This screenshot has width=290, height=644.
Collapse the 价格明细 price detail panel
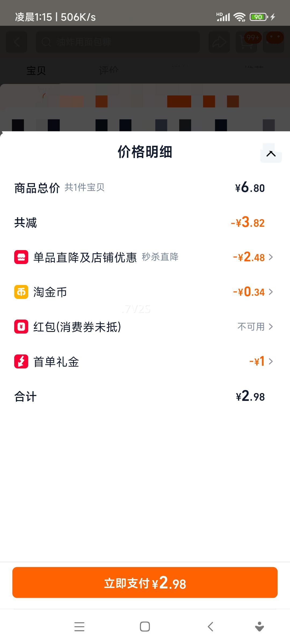click(271, 153)
